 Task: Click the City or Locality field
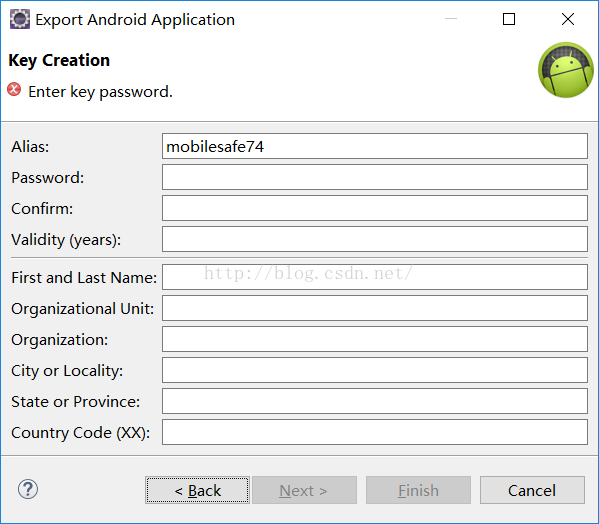coord(375,370)
